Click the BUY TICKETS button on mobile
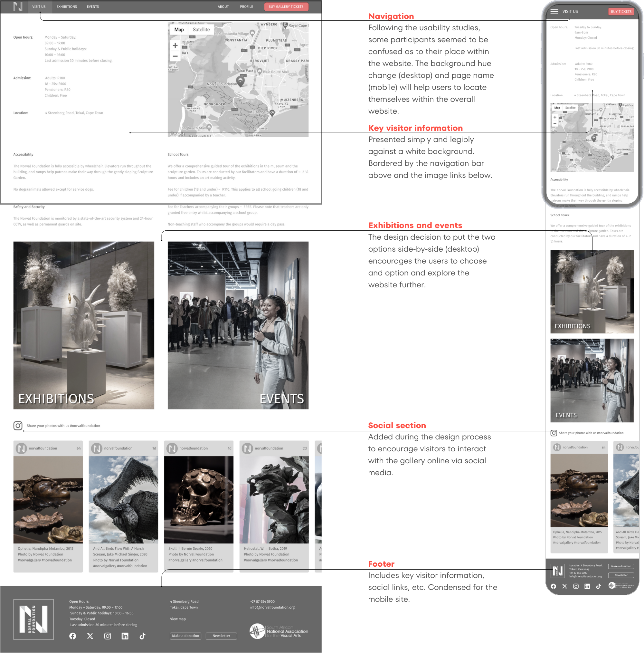The height and width of the screenshot is (654, 644). [621, 12]
